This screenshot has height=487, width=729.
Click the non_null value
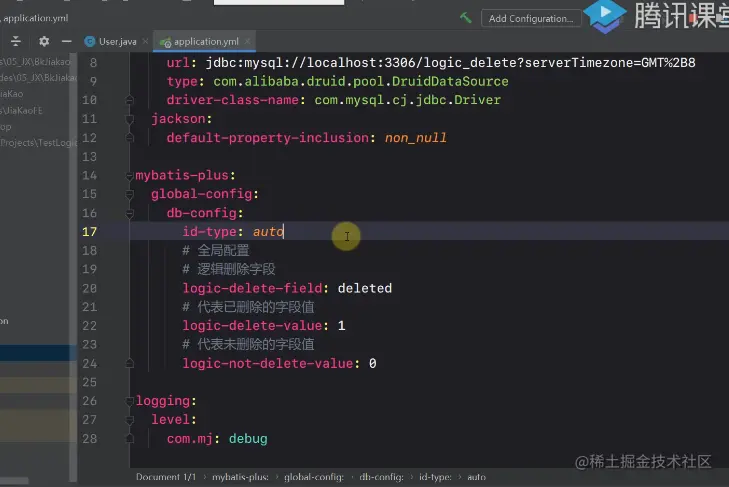pyautogui.click(x=416, y=138)
